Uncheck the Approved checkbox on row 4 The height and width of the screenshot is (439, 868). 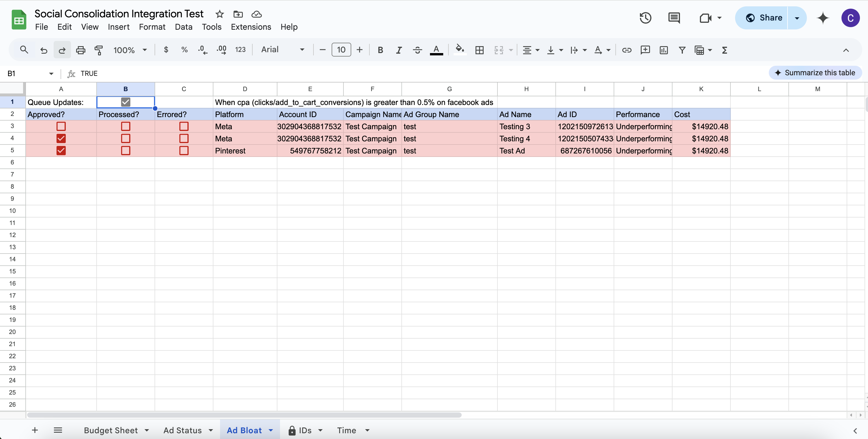point(61,138)
